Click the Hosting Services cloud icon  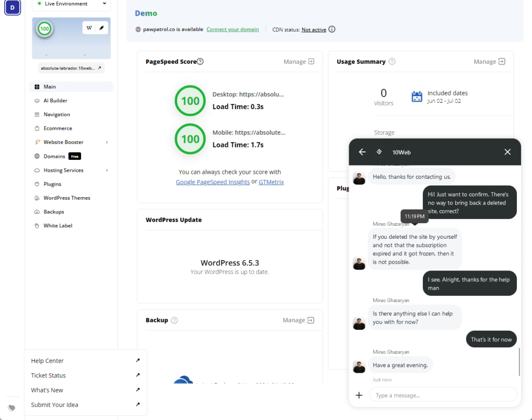(x=37, y=170)
